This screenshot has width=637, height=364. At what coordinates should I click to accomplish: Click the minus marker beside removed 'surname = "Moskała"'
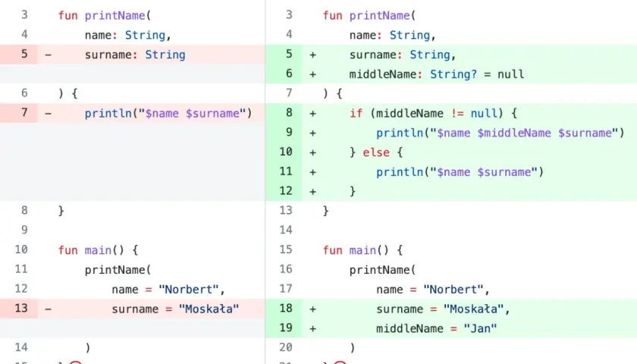click(x=48, y=309)
